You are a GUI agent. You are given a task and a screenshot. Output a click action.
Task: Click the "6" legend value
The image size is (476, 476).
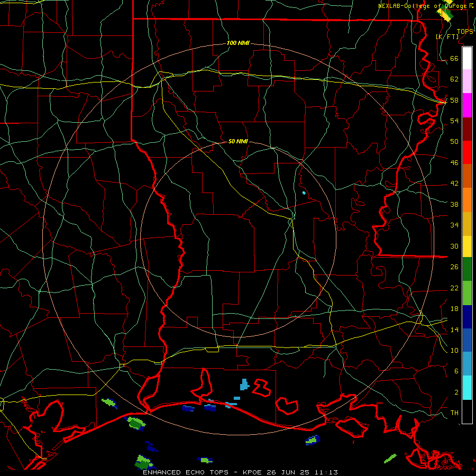click(x=456, y=371)
